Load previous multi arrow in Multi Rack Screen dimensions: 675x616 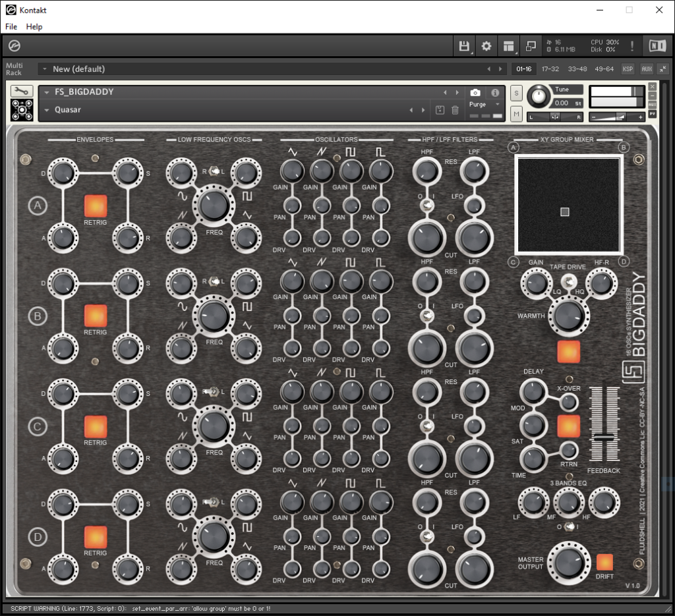pyautogui.click(x=488, y=69)
